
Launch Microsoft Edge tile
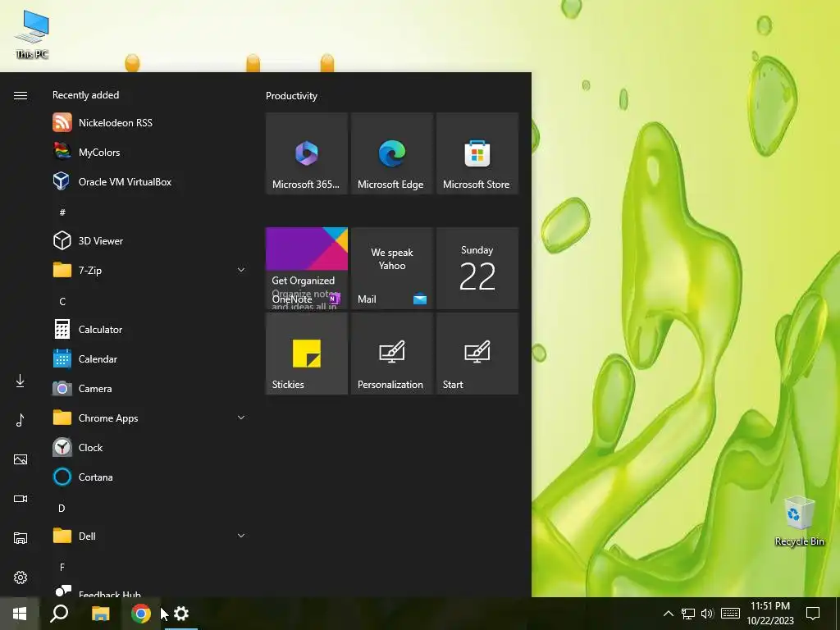pos(392,153)
